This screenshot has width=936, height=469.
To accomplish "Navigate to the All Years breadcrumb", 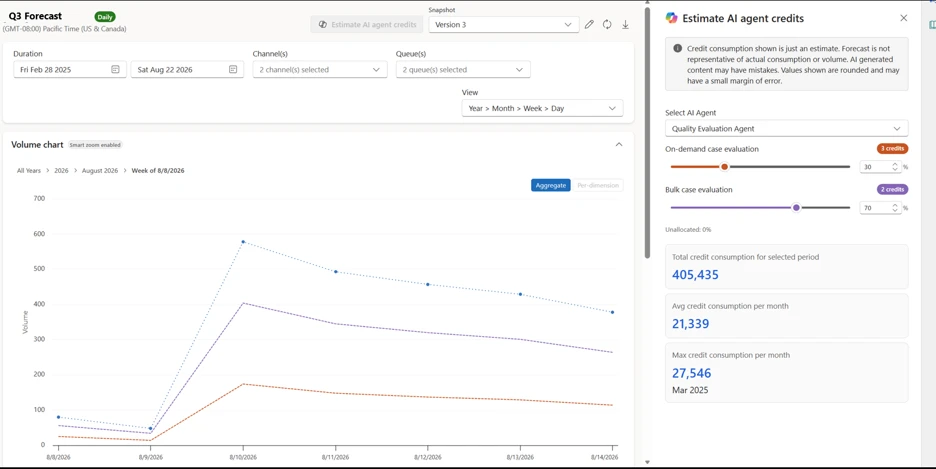I will click(29, 171).
